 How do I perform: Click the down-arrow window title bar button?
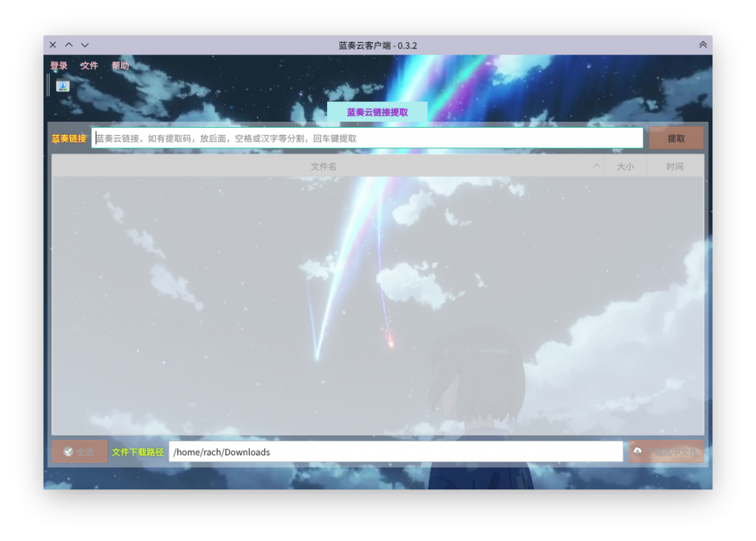pos(85,45)
